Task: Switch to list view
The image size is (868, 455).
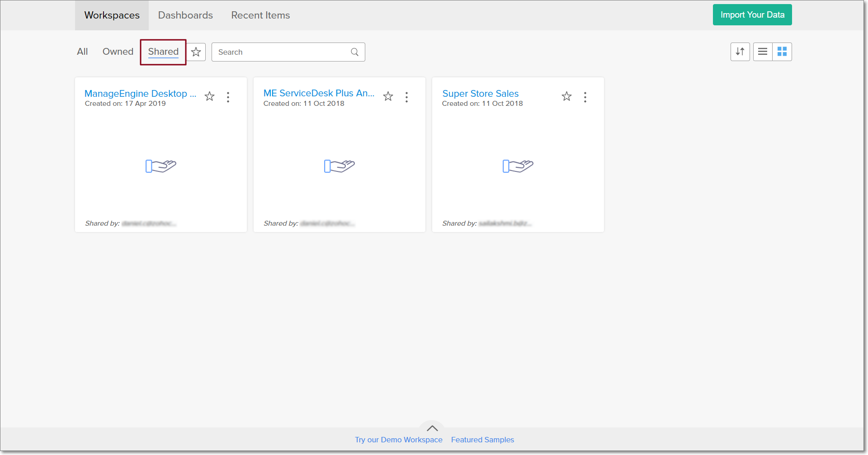Action: pos(763,52)
